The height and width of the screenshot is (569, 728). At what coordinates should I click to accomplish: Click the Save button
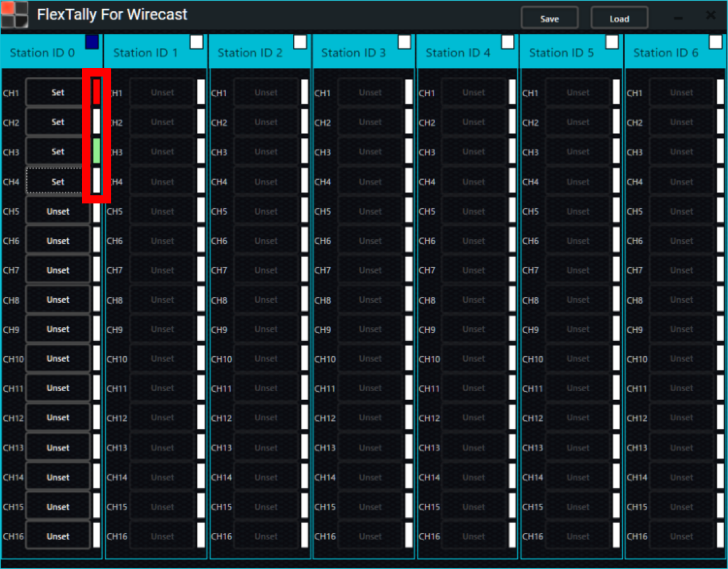click(549, 18)
